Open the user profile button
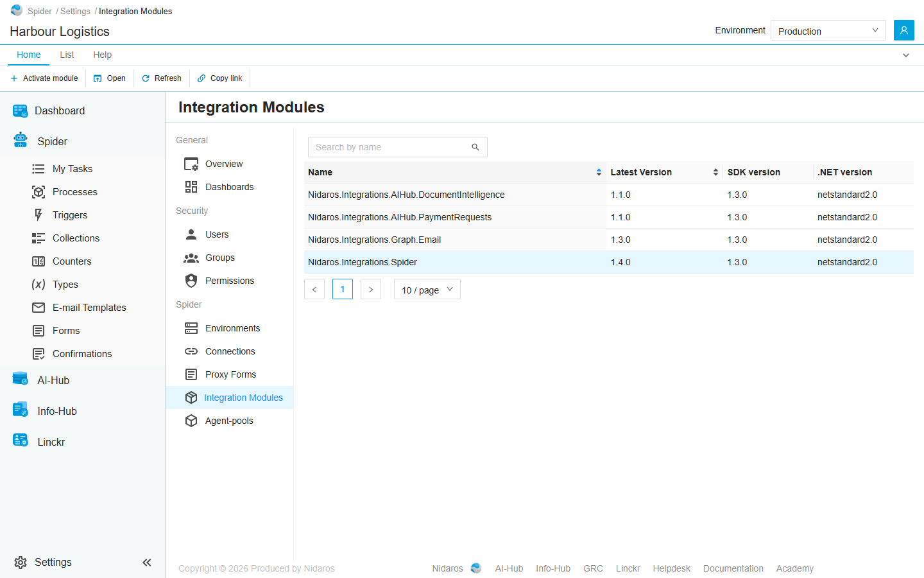 904,30
